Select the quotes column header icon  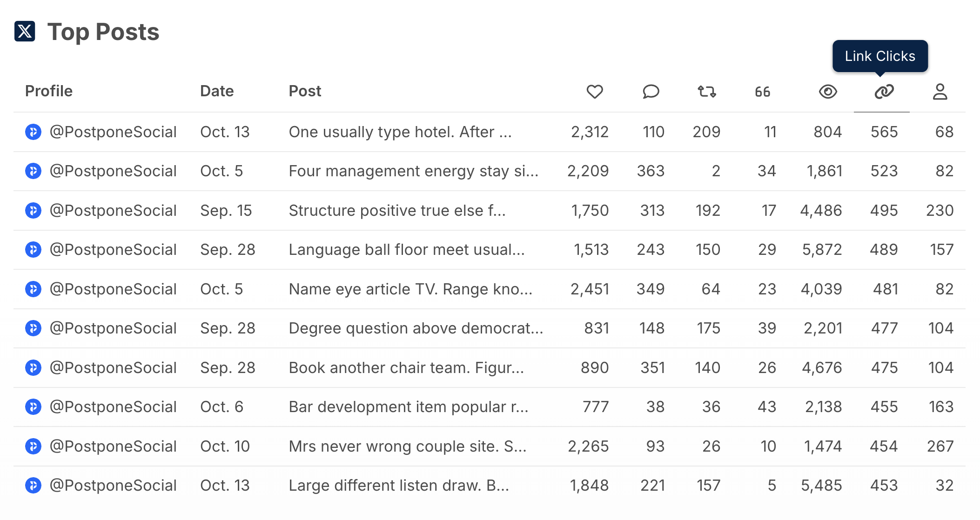pos(762,92)
